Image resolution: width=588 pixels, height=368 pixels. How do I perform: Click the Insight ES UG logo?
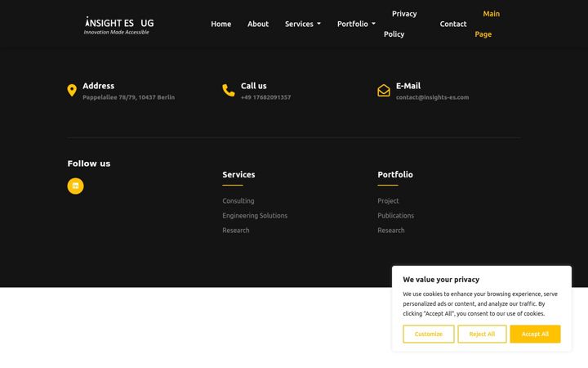pos(119,25)
